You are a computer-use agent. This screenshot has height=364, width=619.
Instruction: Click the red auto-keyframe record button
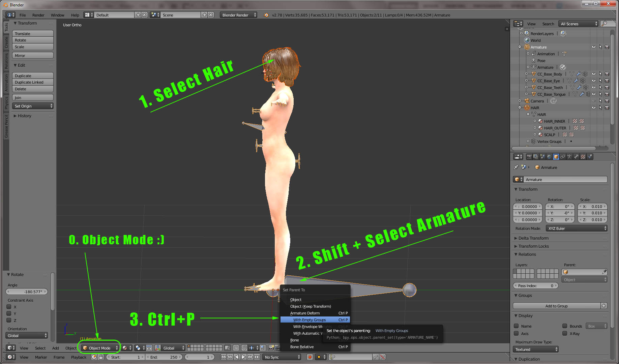[310, 357]
